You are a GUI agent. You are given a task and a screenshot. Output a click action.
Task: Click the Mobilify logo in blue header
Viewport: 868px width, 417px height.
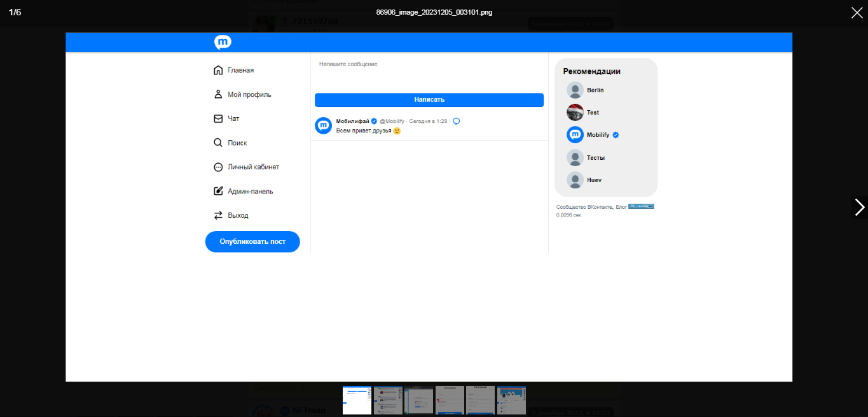223,43
